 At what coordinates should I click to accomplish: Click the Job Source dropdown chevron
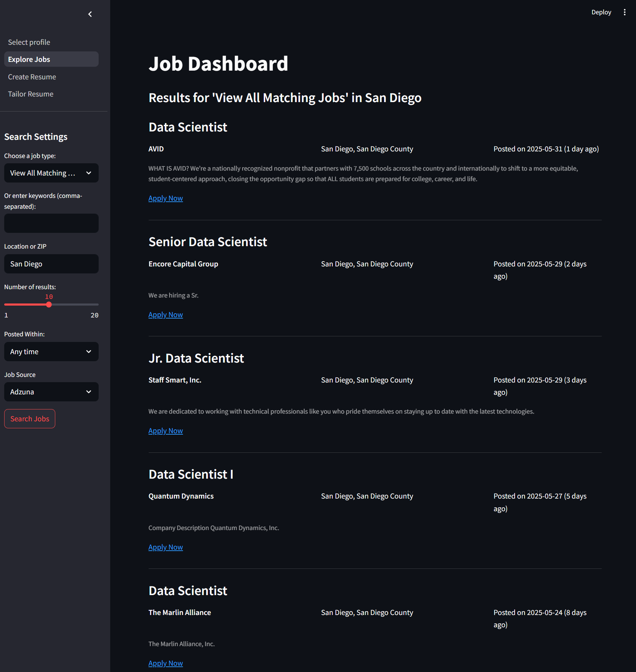89,392
